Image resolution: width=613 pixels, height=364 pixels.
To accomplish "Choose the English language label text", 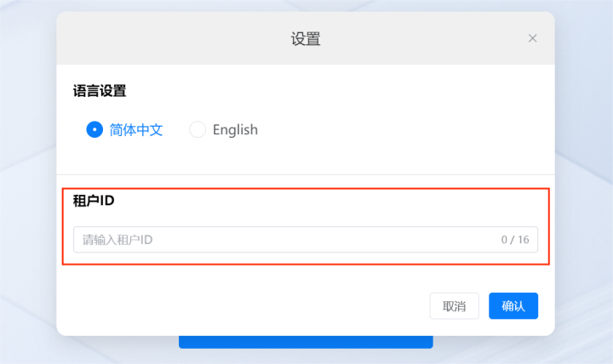I will point(235,129).
